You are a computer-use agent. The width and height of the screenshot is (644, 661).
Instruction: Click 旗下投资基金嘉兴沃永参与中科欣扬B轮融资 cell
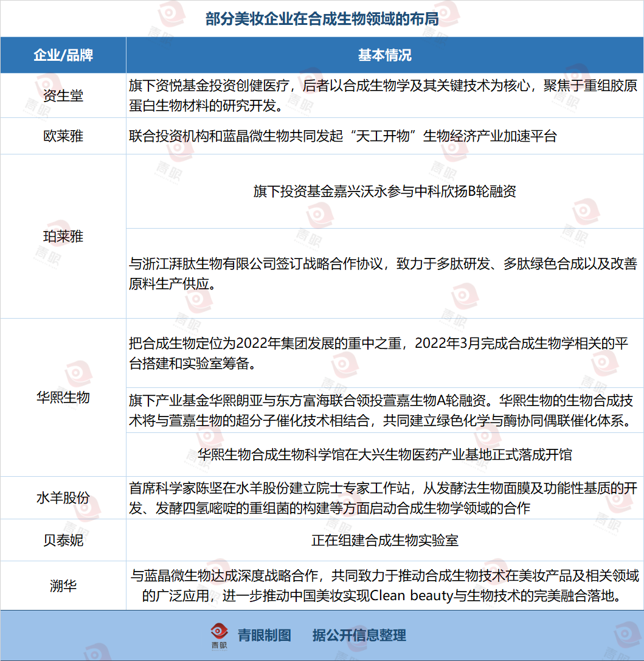point(385,192)
